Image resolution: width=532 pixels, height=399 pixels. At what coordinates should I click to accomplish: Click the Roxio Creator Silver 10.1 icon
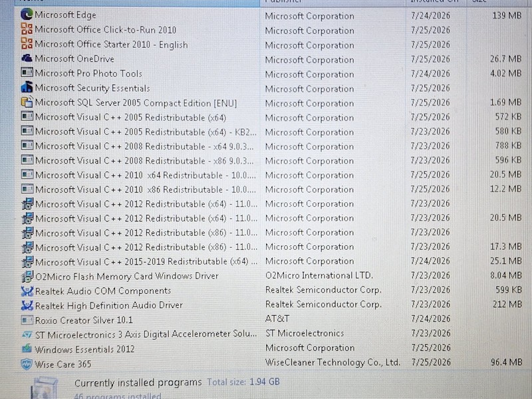(x=27, y=320)
